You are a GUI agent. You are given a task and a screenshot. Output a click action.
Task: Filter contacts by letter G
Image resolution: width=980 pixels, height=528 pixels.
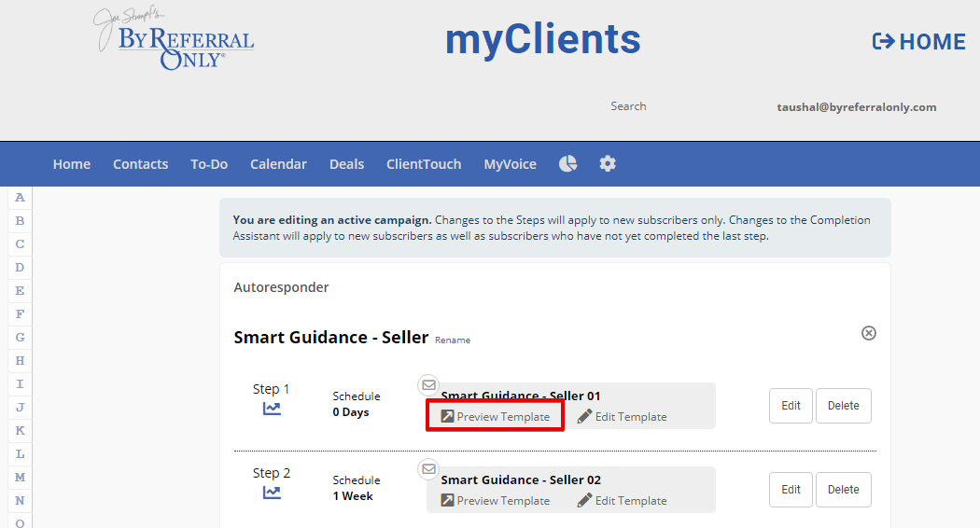pos(20,338)
